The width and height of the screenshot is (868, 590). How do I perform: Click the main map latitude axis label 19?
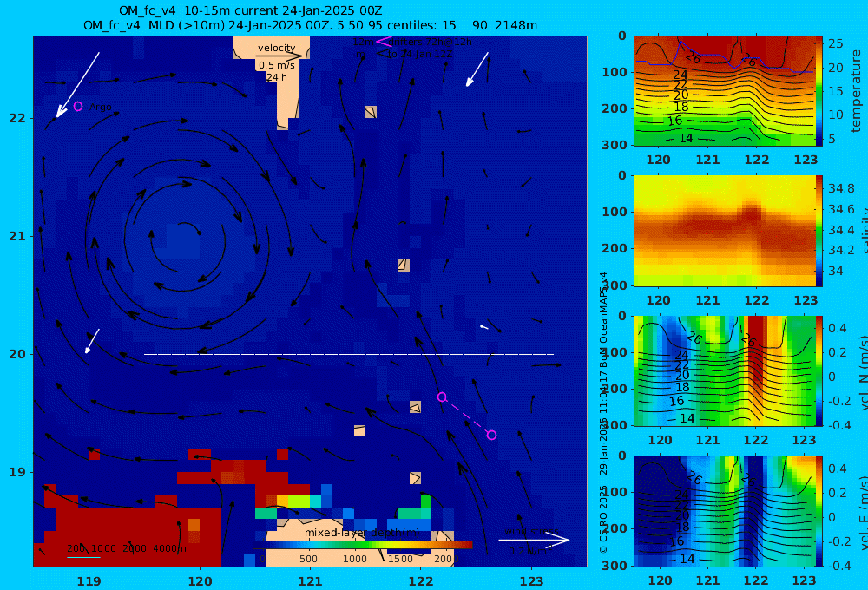(x=17, y=472)
